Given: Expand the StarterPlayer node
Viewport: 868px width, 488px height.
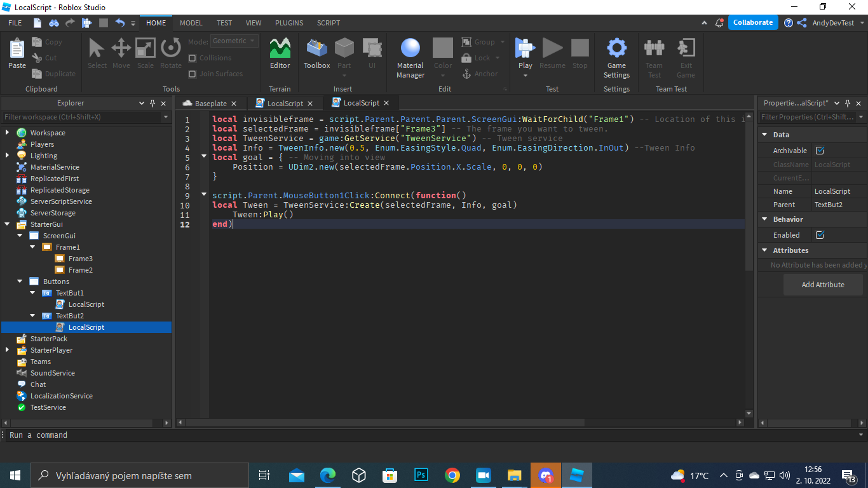Looking at the screenshot, I should click(7, 350).
